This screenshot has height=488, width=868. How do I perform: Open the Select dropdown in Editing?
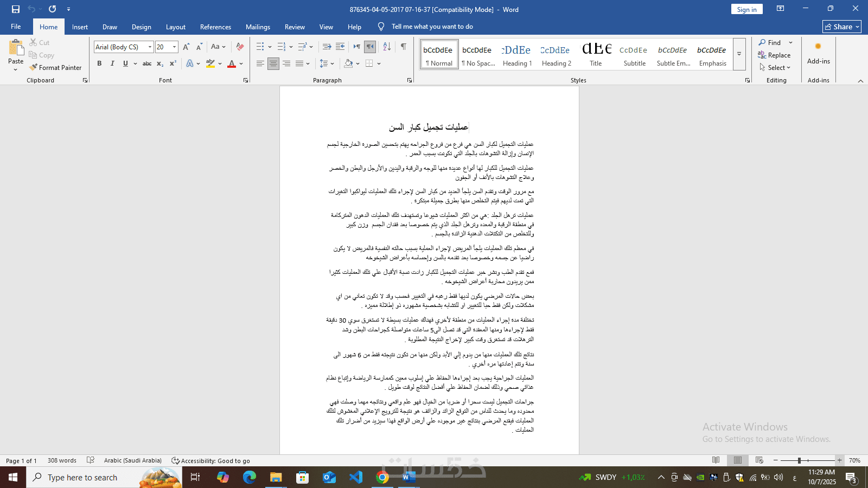click(775, 68)
